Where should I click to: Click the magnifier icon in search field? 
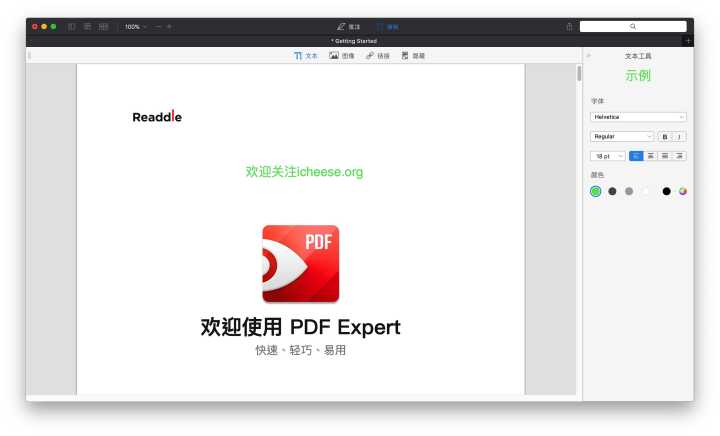tap(633, 27)
